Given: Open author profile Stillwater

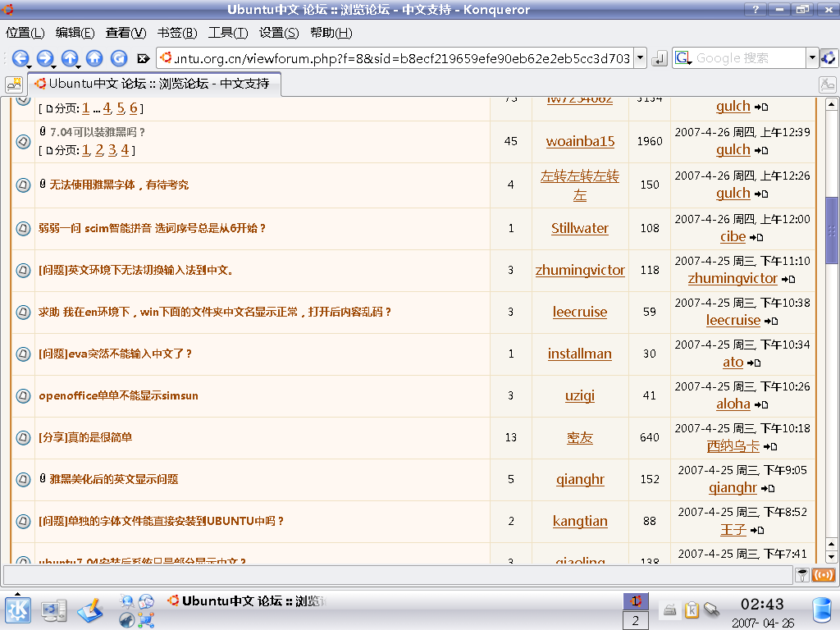Looking at the screenshot, I should tap(580, 228).
